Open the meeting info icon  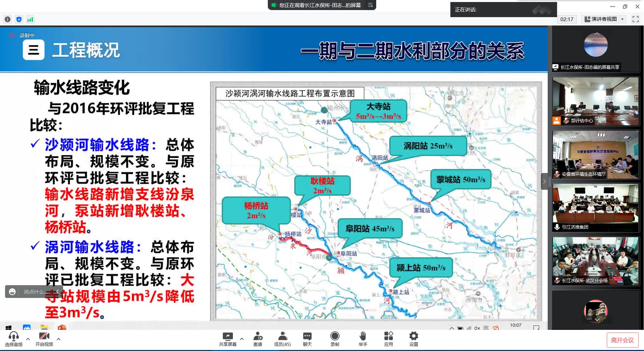[x=8, y=19]
